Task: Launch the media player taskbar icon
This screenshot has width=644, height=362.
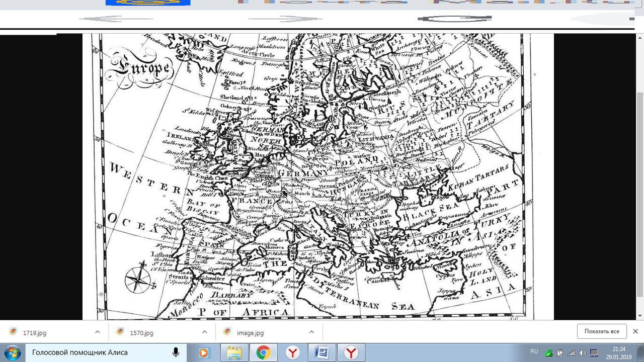Action: 204,353
